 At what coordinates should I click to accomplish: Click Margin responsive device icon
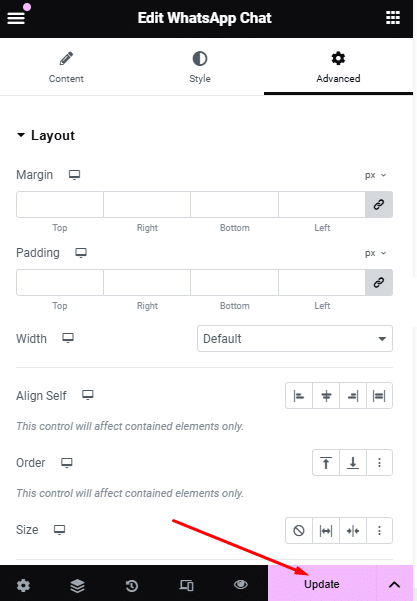point(74,175)
